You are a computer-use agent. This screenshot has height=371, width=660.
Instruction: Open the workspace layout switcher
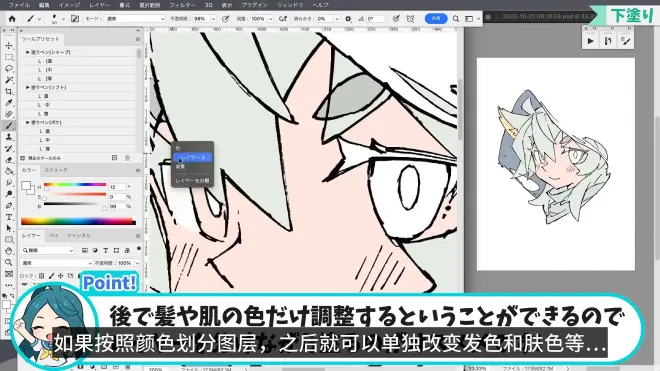click(471, 19)
